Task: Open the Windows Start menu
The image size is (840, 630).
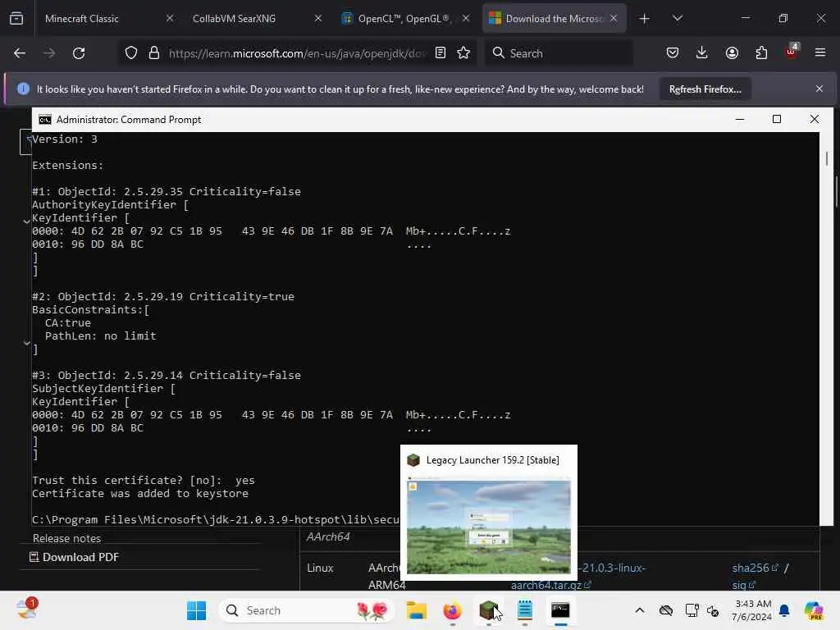Action: 197,610
